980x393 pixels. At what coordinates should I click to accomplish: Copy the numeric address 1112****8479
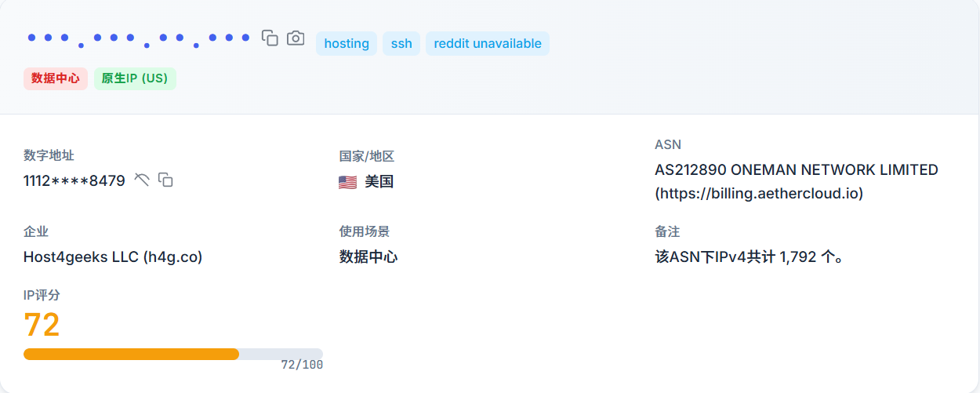click(165, 180)
